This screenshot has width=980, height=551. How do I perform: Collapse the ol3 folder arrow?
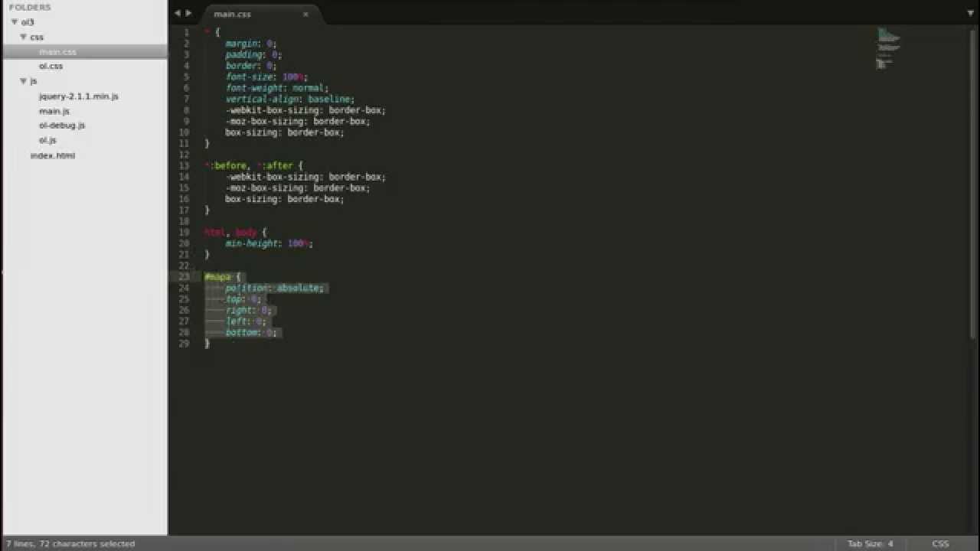(x=14, y=22)
